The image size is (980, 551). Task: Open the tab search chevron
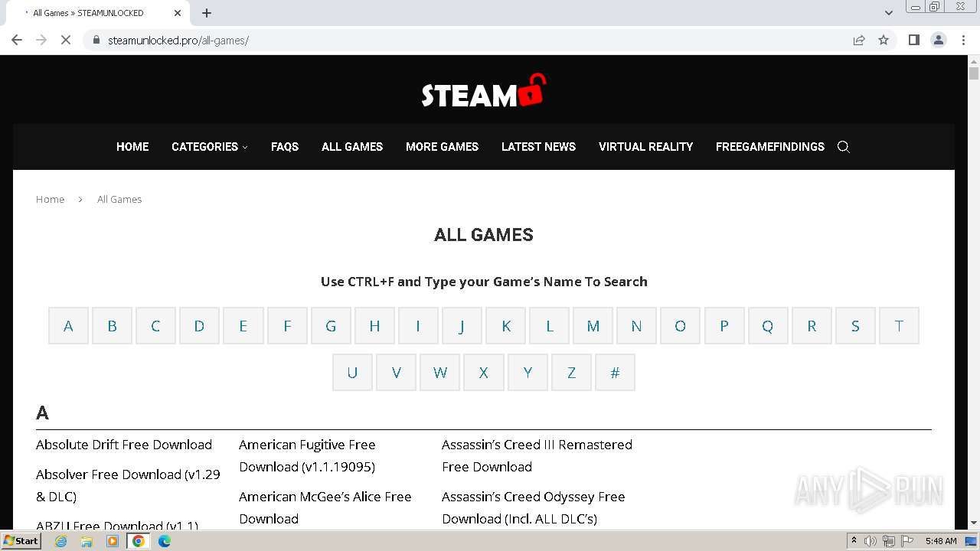(889, 13)
